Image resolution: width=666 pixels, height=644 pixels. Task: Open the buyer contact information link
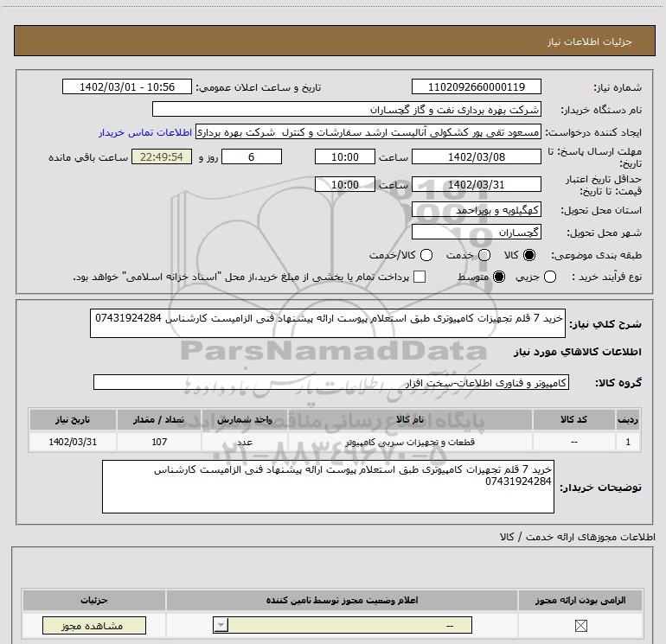145,132
